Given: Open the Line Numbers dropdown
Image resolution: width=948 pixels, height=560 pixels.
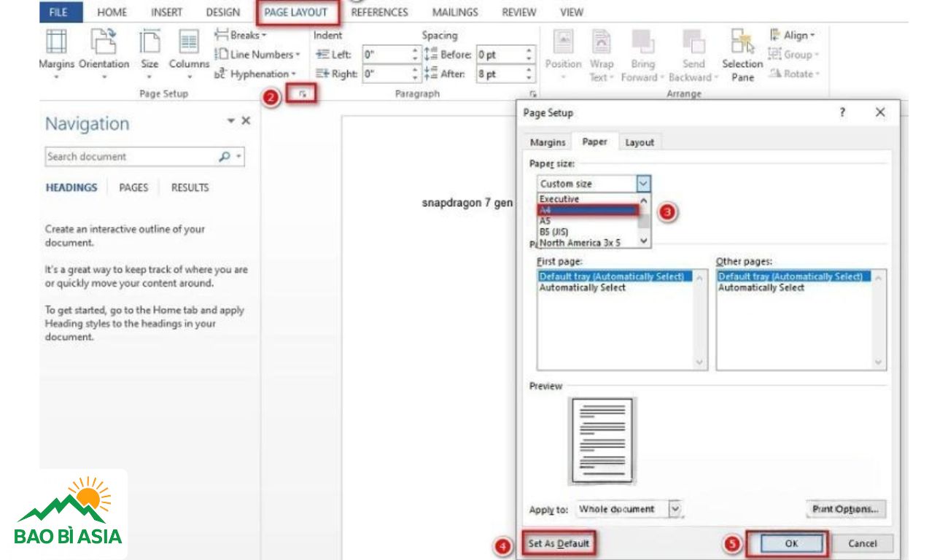Looking at the screenshot, I should (257, 55).
